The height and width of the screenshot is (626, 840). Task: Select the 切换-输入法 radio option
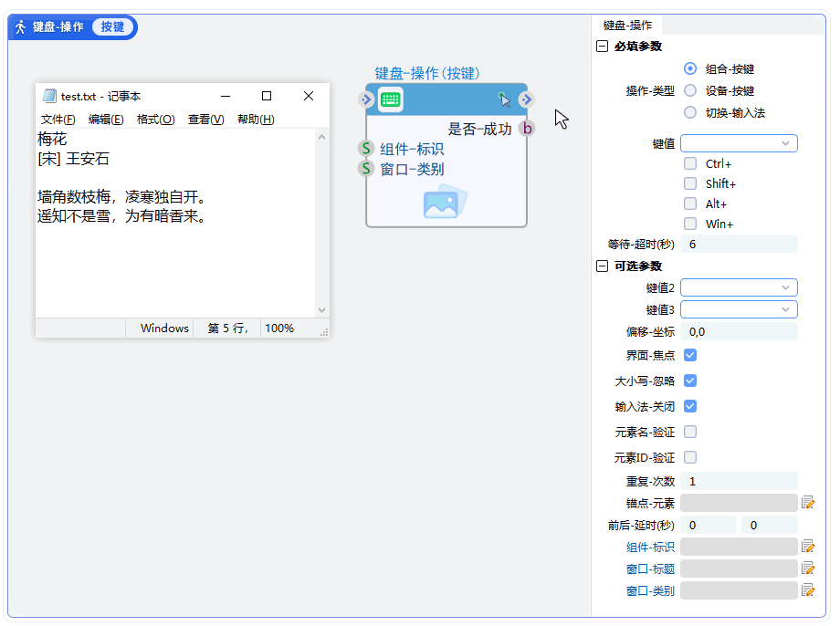pos(690,112)
